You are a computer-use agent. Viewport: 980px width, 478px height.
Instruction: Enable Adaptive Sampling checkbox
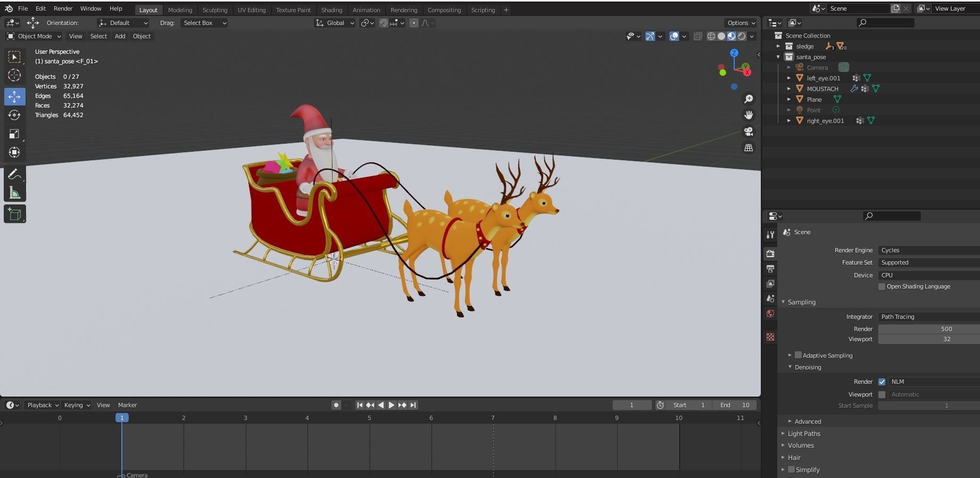[798, 355]
